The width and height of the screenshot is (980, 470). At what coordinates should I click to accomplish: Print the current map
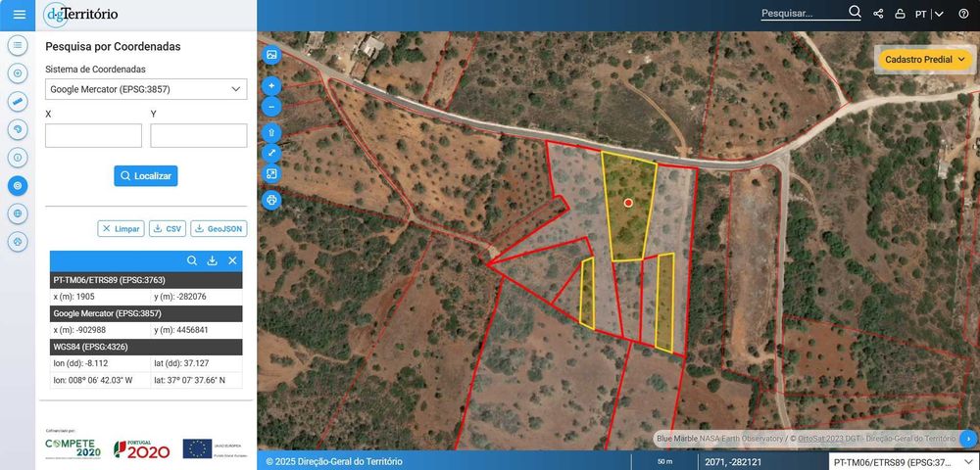coord(271,201)
